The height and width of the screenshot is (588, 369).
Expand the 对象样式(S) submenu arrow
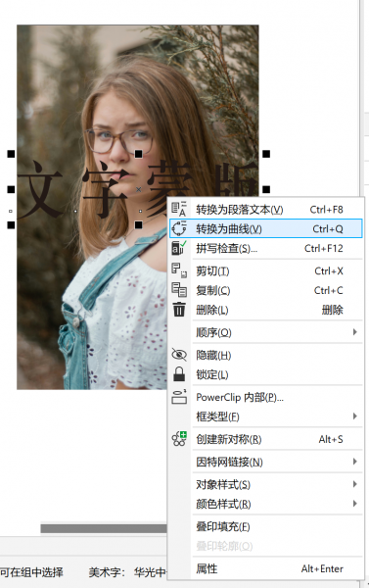pyautogui.click(x=354, y=484)
